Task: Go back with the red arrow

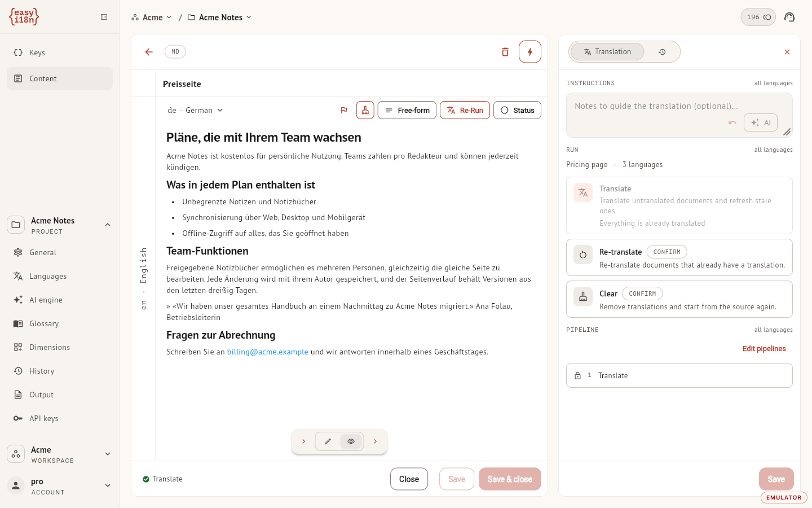Action: pyautogui.click(x=149, y=52)
